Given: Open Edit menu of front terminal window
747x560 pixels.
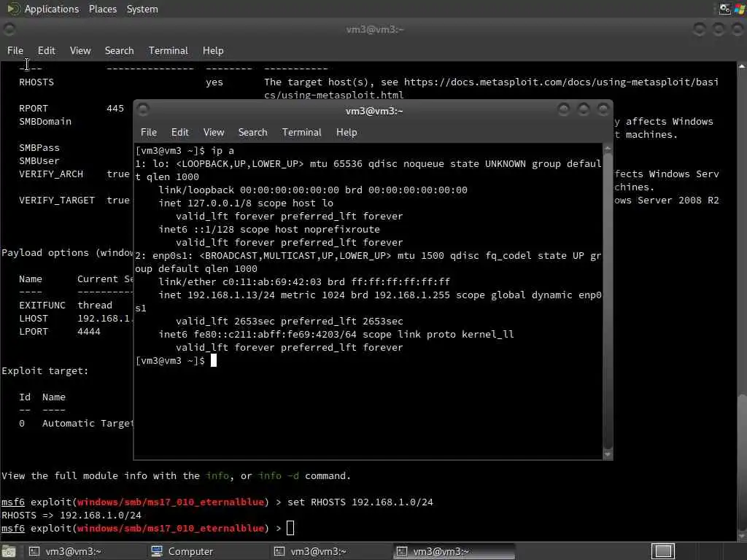Looking at the screenshot, I should pos(179,133).
